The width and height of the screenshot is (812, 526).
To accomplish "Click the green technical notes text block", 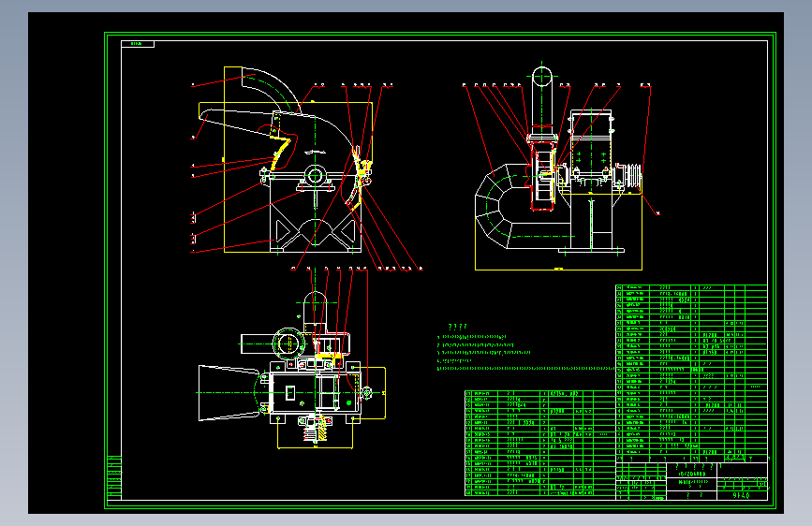I will (525, 348).
